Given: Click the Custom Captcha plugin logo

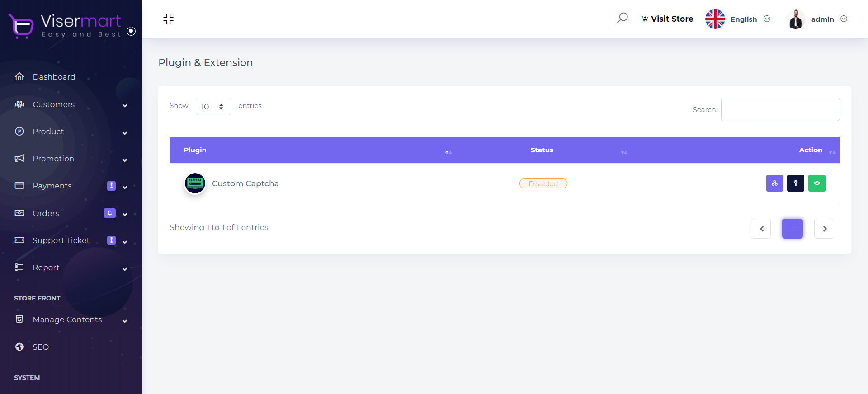Looking at the screenshot, I should coord(195,183).
